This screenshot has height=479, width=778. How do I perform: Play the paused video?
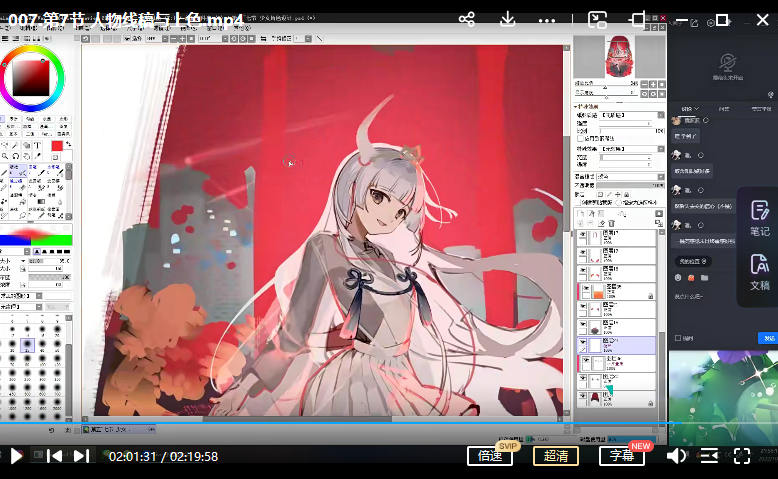click(17, 456)
